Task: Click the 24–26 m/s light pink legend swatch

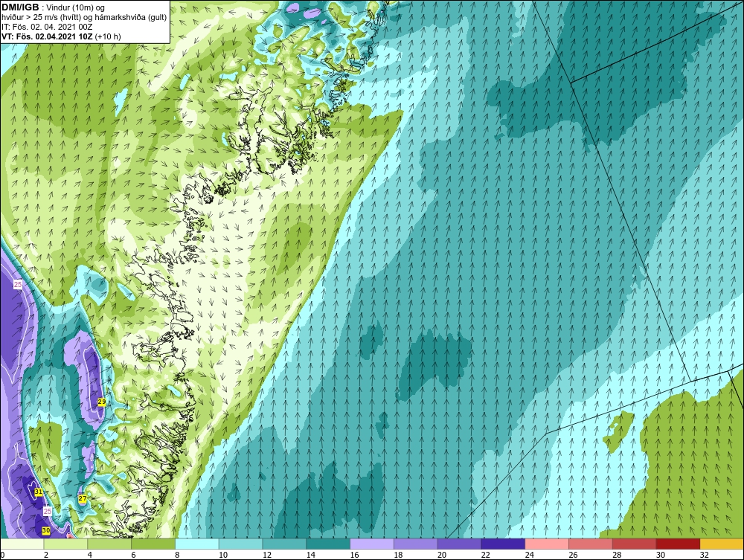Action: click(547, 544)
